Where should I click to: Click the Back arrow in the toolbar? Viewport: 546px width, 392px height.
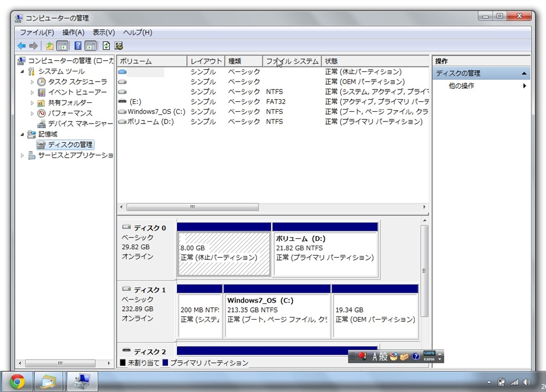(21, 46)
